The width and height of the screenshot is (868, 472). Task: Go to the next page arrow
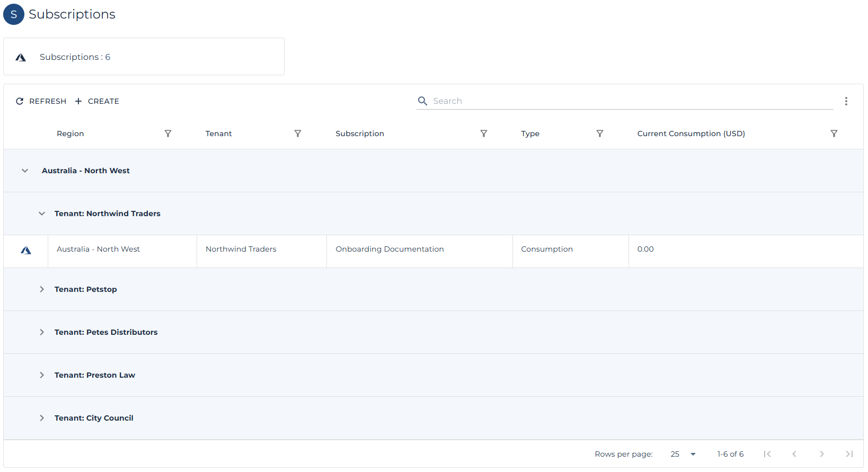tap(822, 454)
